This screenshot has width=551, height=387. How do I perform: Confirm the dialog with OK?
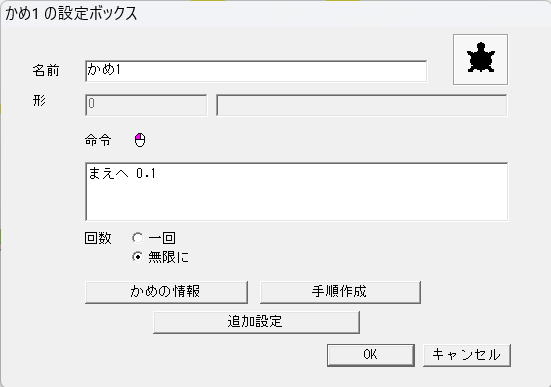371,355
